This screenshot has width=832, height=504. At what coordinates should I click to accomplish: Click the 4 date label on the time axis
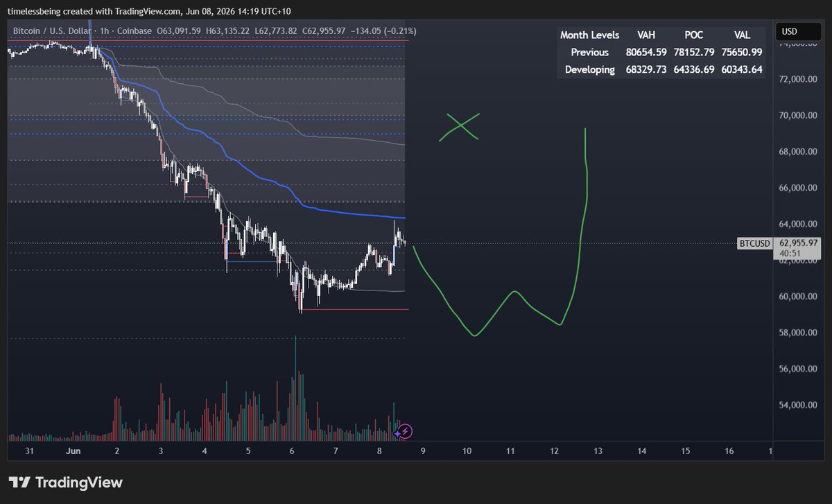[205, 451]
